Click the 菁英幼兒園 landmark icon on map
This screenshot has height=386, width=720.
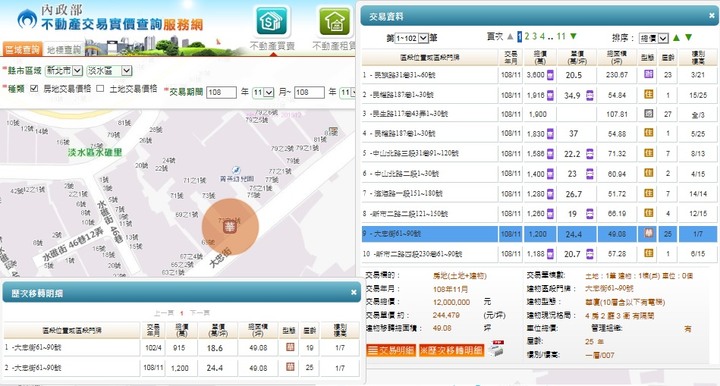pos(236,170)
